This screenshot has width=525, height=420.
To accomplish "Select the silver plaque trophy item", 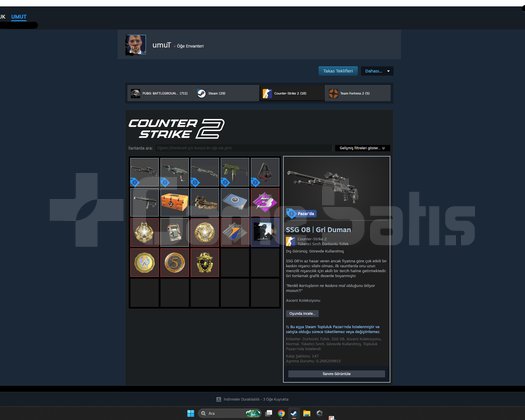I will (174, 232).
